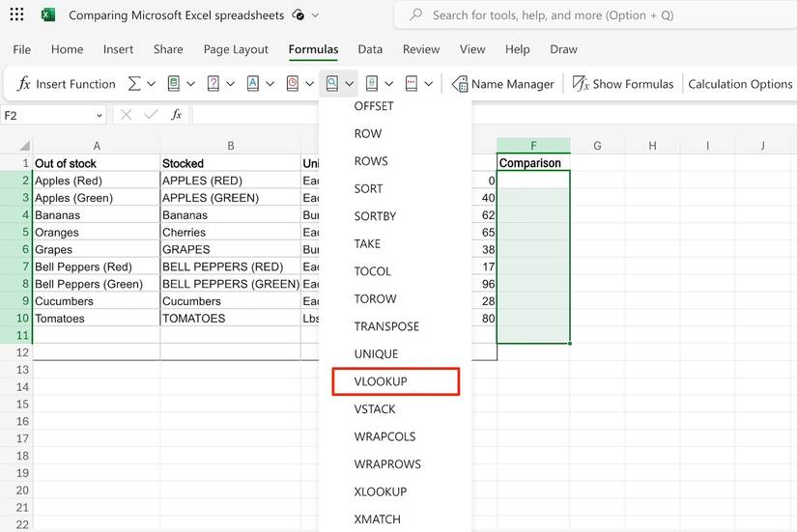Screen dimensions: 797x532
Task: Open the Text functions icon
Action: point(253,84)
